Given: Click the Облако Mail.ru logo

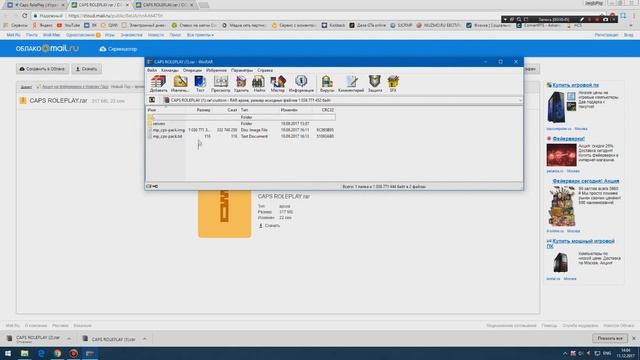Looking at the screenshot, I should point(47,49).
